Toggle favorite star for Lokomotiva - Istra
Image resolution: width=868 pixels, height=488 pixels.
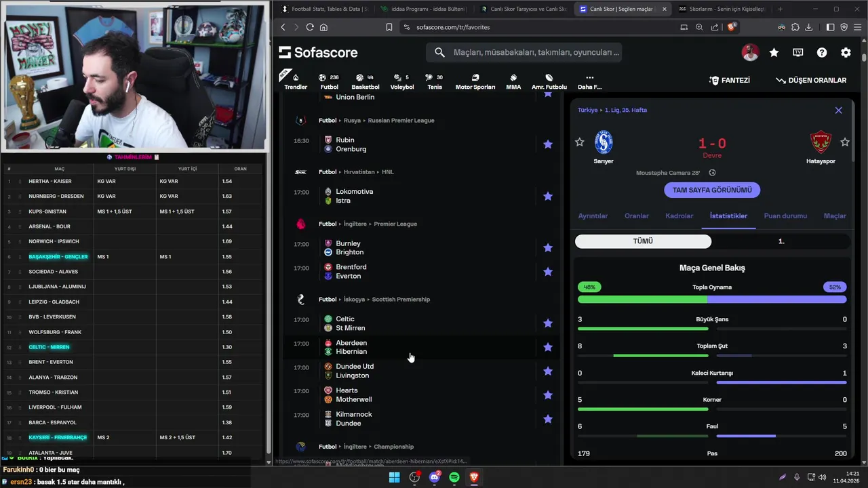coord(548,196)
